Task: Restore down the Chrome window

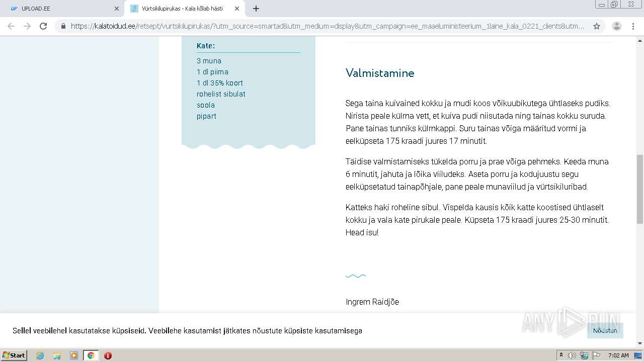Action: click(614, 5)
